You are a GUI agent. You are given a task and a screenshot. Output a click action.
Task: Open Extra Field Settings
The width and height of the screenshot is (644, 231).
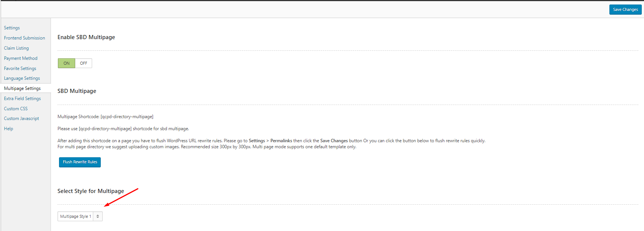tap(23, 99)
